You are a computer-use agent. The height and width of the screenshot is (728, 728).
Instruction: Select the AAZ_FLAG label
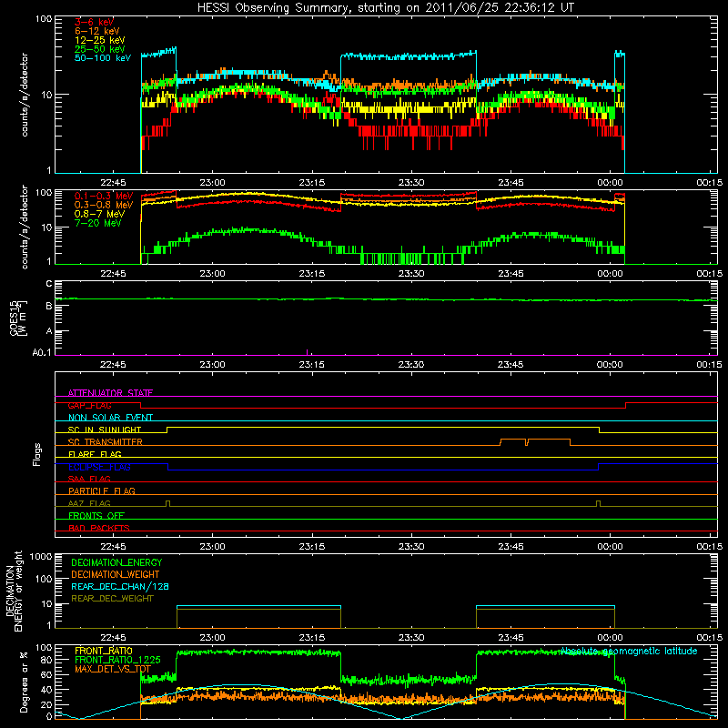pyautogui.click(x=89, y=503)
